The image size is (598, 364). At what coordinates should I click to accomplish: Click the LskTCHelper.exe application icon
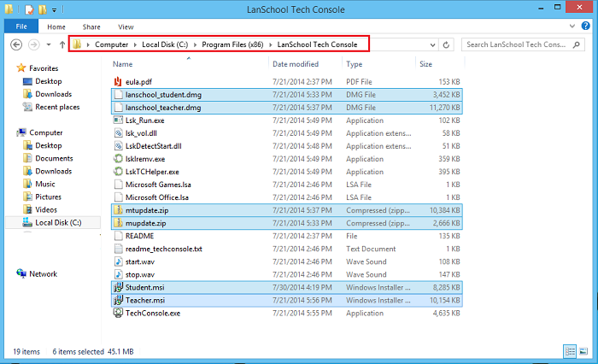(118, 172)
